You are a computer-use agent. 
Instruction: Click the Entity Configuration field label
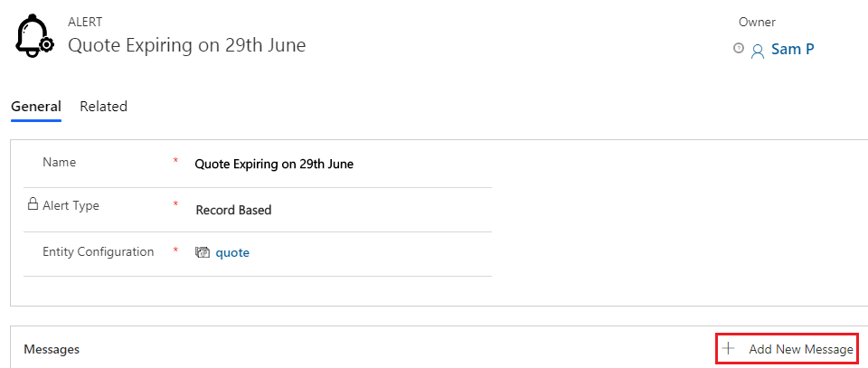(x=99, y=251)
